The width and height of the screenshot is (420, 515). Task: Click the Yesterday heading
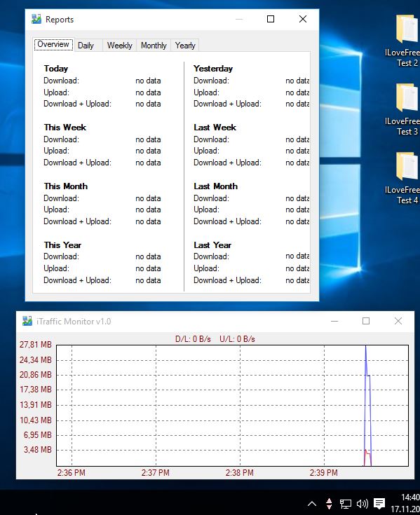coord(213,69)
